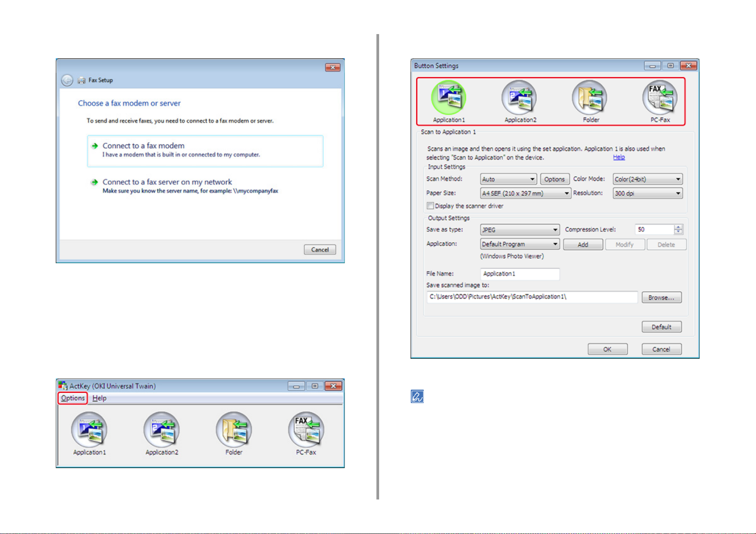Open the Help menu in ActKey

[x=99, y=398]
